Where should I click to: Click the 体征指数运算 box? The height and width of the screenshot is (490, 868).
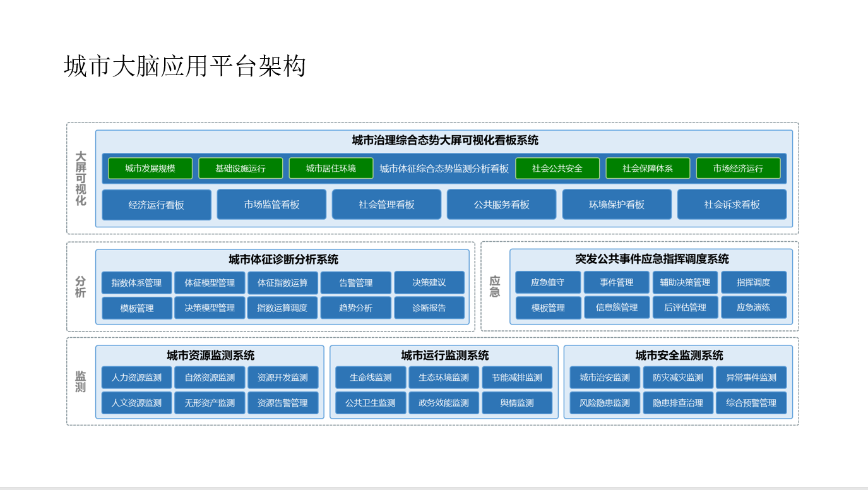pyautogui.click(x=283, y=283)
